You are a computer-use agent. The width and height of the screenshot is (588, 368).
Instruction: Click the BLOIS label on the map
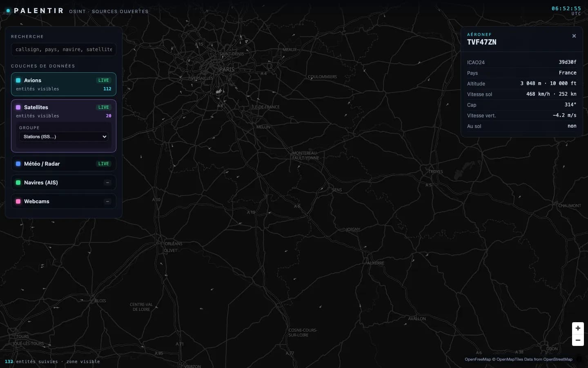pos(100,301)
